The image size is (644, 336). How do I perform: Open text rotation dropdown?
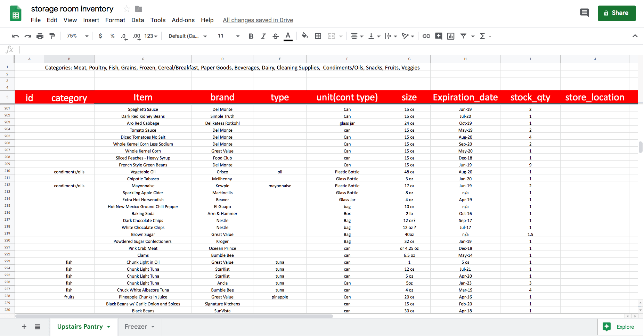[408, 36]
